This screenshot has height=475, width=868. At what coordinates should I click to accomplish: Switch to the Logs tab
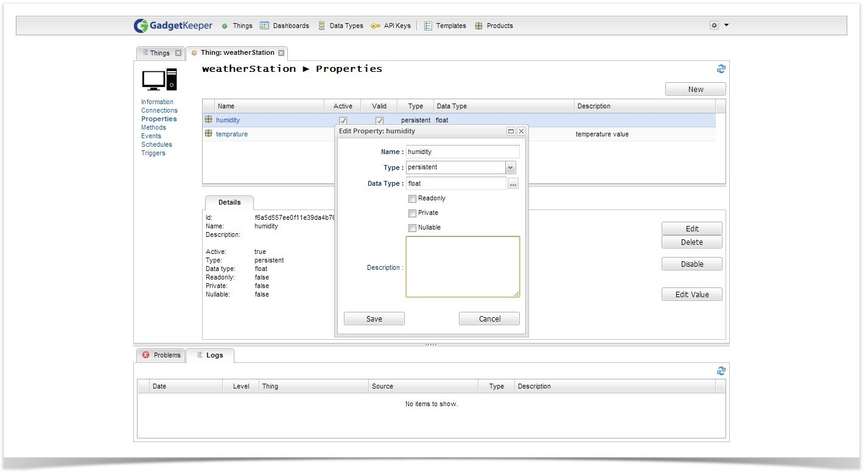coord(210,355)
